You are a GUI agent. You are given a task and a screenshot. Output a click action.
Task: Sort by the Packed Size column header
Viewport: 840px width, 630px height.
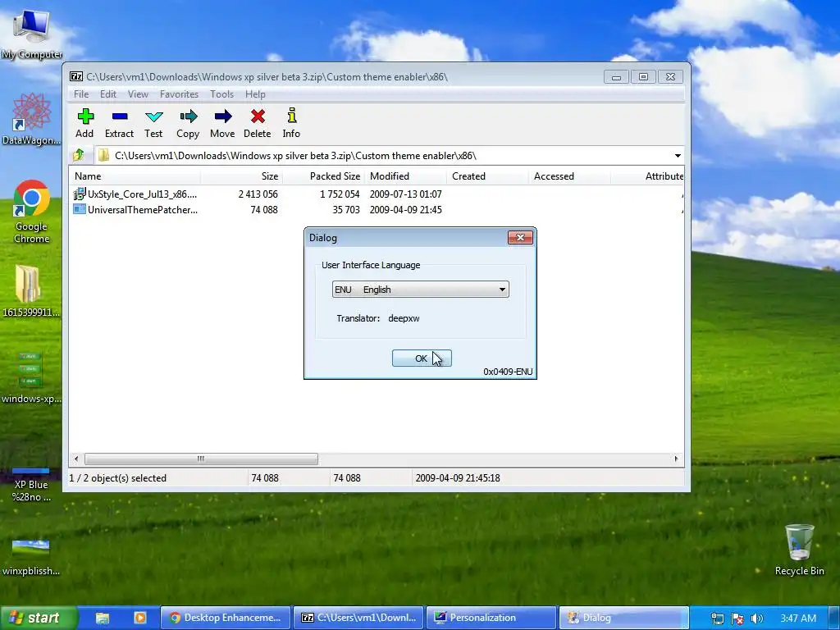click(x=323, y=176)
